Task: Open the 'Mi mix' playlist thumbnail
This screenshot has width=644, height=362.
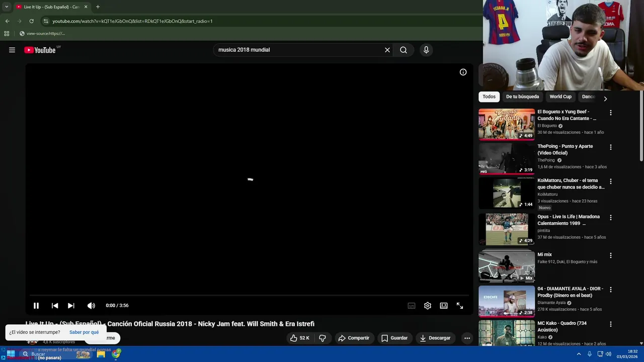Action: [507, 266]
